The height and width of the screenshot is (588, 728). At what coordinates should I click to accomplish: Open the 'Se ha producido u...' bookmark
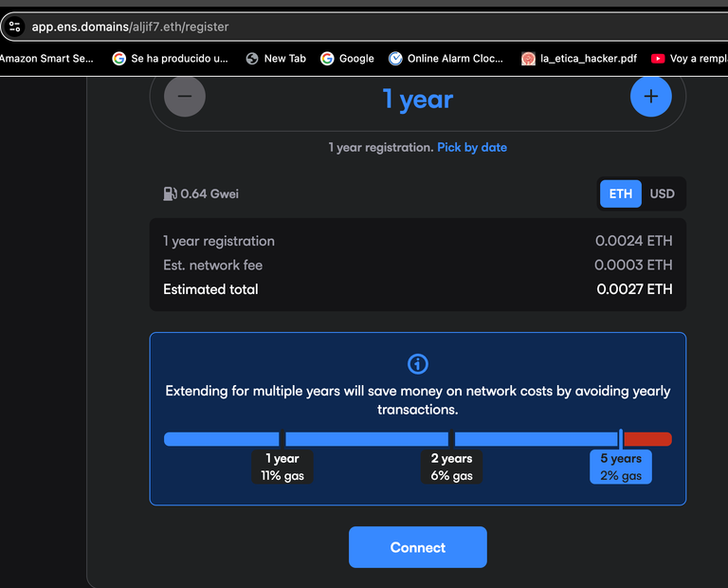point(170,59)
